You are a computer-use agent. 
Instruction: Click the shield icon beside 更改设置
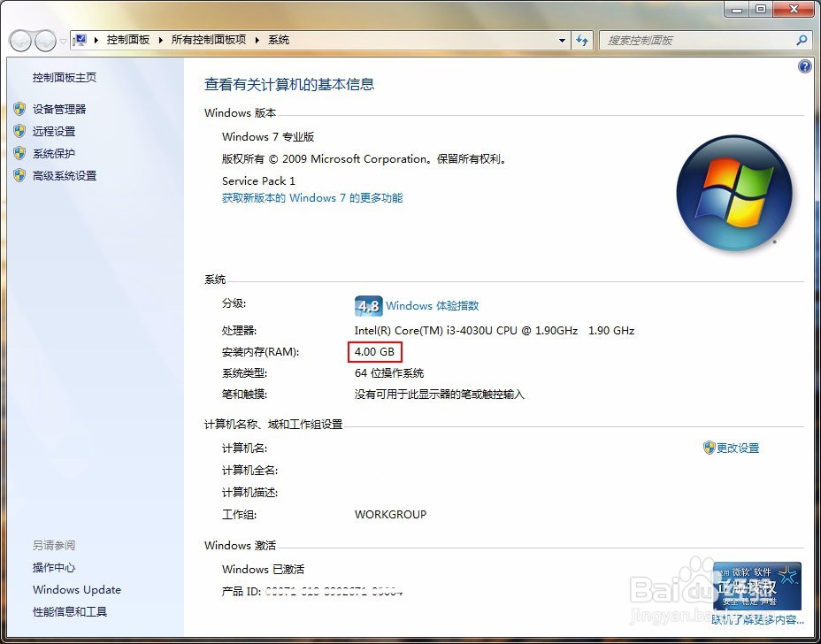(x=709, y=448)
